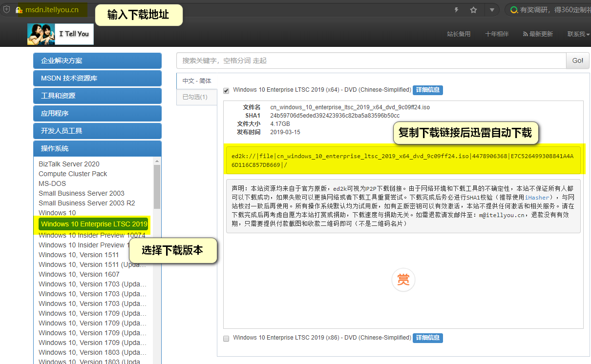Click the file size value 4.17GB
This screenshot has width=591, height=364.
tap(280, 124)
